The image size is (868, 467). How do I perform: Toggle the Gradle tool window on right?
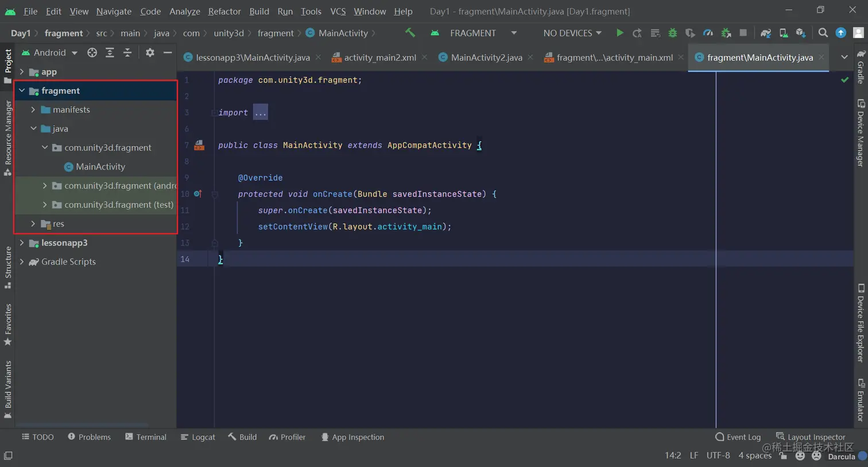click(861, 67)
